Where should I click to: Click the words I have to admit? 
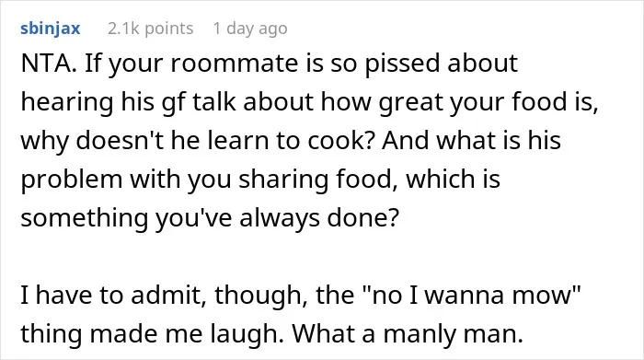(x=113, y=295)
